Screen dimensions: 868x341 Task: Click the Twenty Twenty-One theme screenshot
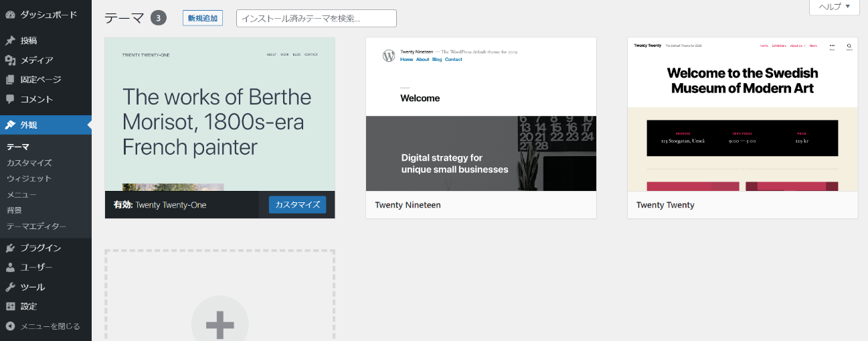(x=220, y=114)
